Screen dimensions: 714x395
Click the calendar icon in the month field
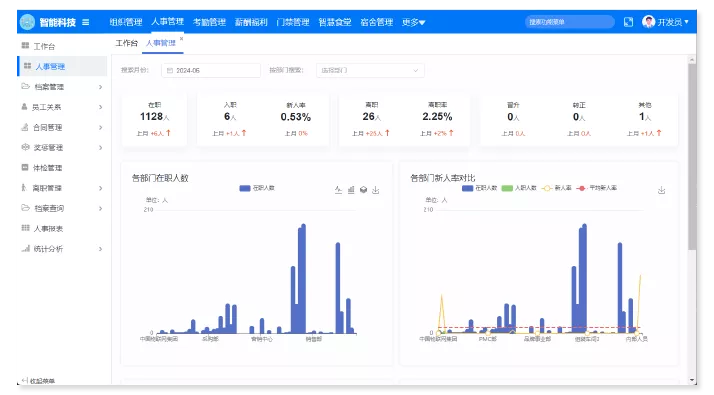[x=170, y=71]
